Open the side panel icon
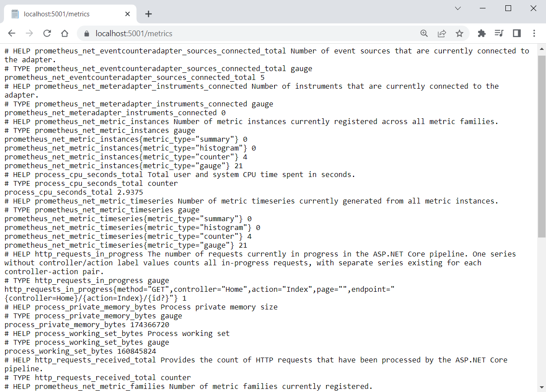Screen dimensions: 546x392 point(516,33)
